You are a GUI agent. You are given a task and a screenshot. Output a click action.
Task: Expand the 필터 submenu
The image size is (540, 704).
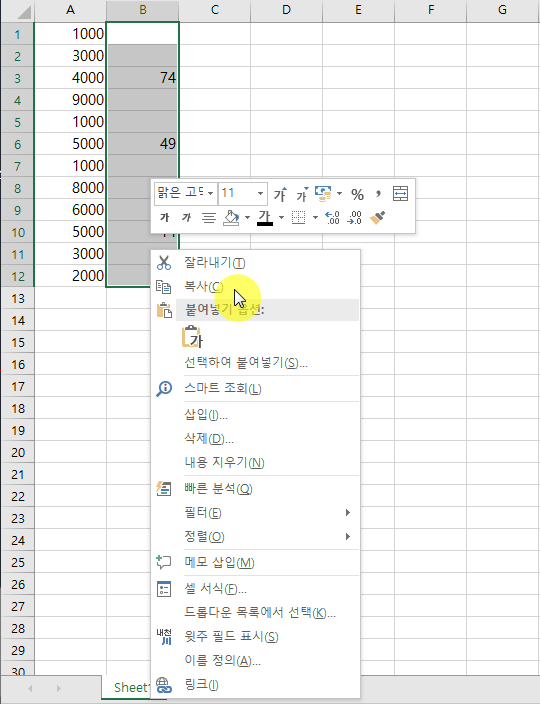pos(268,513)
